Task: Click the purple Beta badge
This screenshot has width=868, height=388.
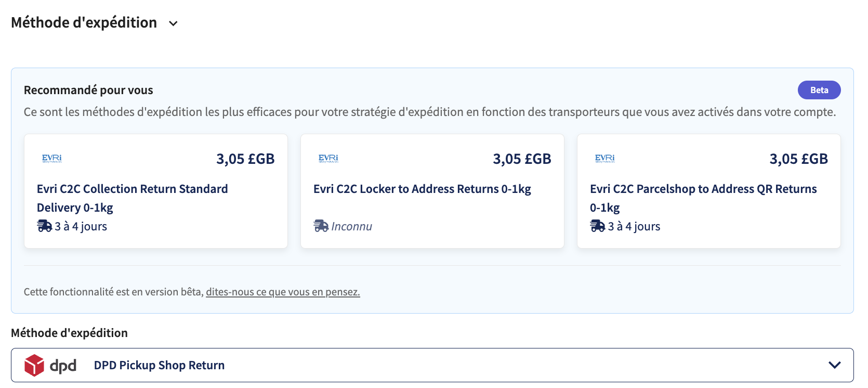Action: click(819, 90)
